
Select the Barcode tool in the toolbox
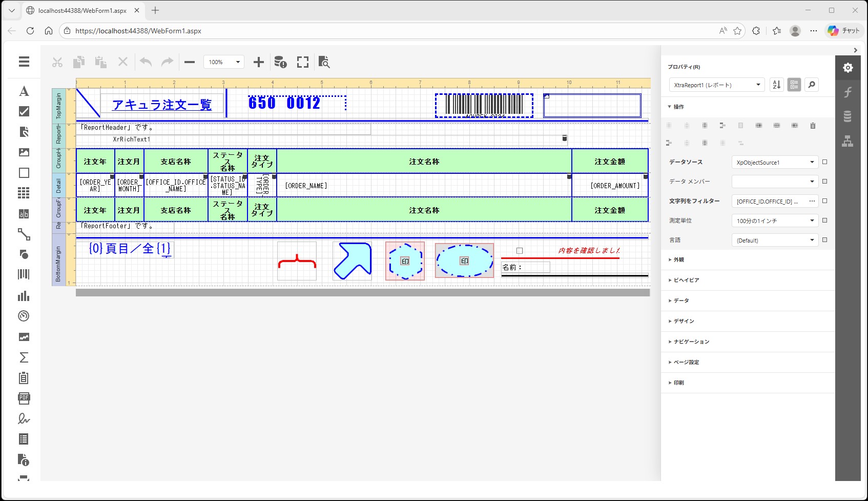(x=24, y=274)
